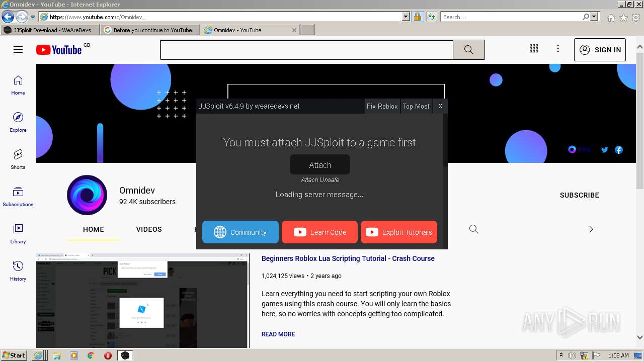Image resolution: width=644 pixels, height=362 pixels.
Task: Click the refresh page icon
Action: click(431, 17)
